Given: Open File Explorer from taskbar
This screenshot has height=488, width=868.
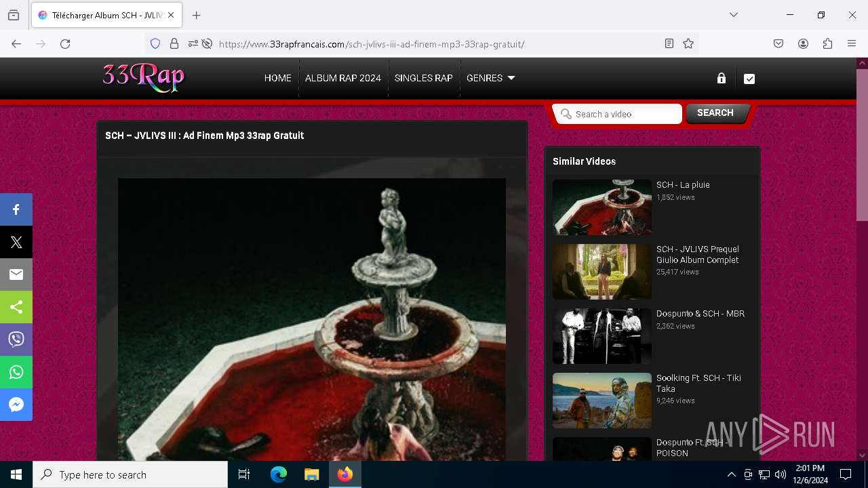Looking at the screenshot, I should [311, 474].
